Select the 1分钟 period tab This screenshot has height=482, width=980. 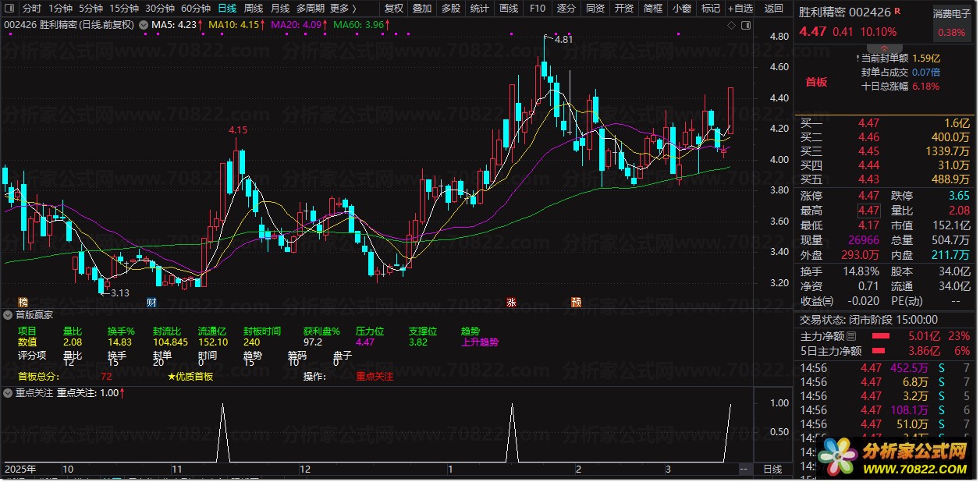click(x=60, y=9)
